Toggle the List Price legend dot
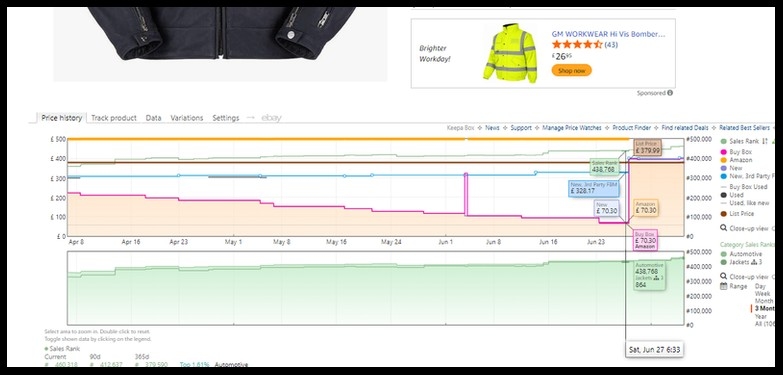 click(724, 214)
